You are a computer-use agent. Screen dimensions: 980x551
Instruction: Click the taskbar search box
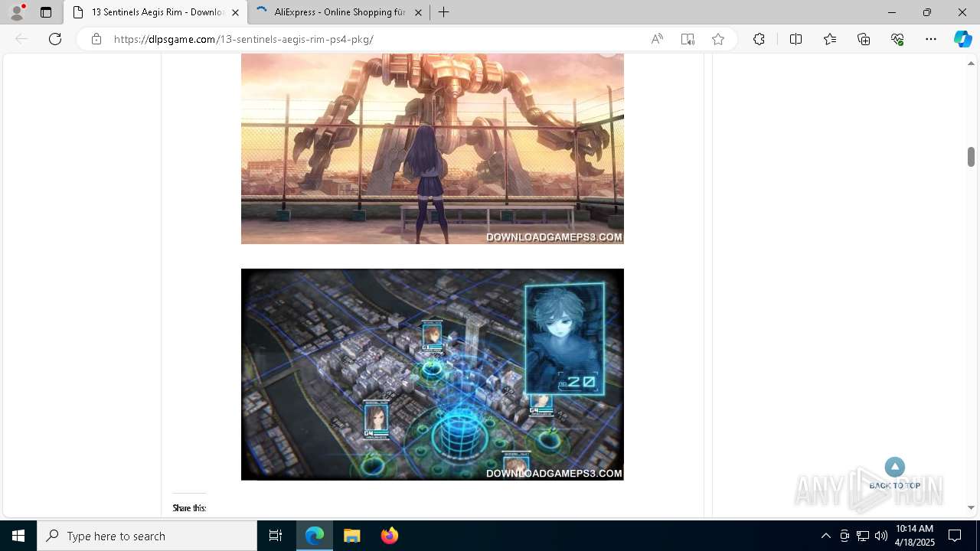click(x=147, y=536)
